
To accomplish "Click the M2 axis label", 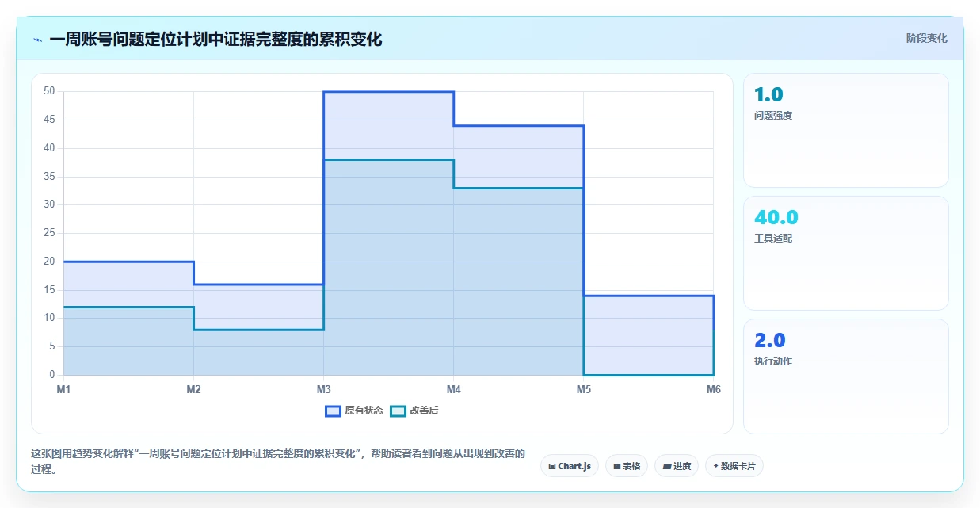I will click(193, 389).
